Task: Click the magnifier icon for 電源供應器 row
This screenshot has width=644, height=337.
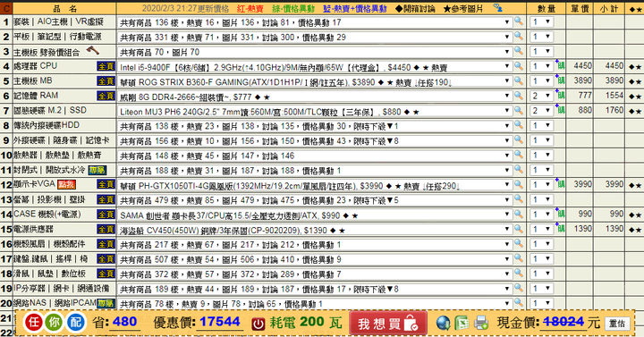Action: [519, 229]
